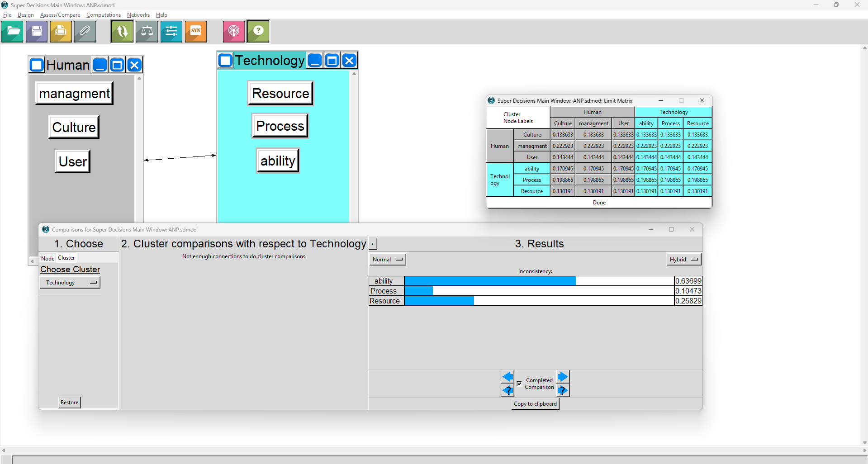Open a model file with the folder icon

(x=12, y=32)
